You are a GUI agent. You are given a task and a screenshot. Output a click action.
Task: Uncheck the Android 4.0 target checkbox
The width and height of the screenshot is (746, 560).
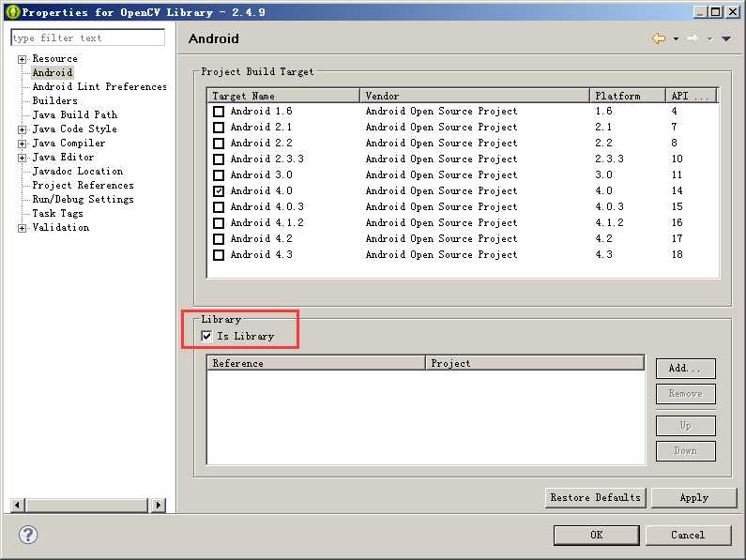click(x=219, y=191)
